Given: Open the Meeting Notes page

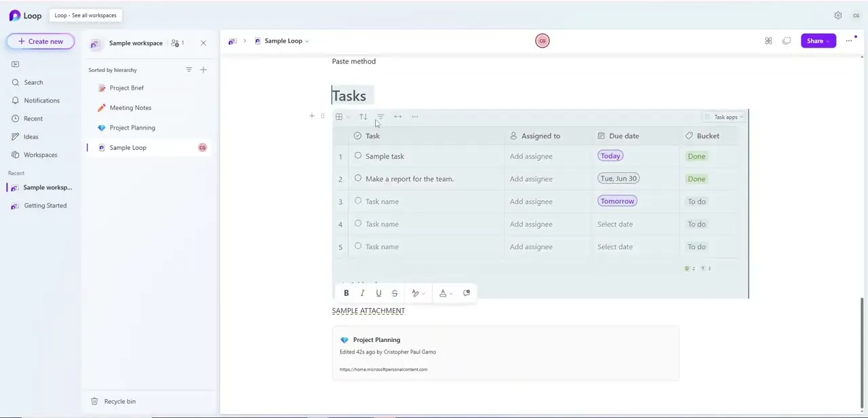Looking at the screenshot, I should pos(130,108).
